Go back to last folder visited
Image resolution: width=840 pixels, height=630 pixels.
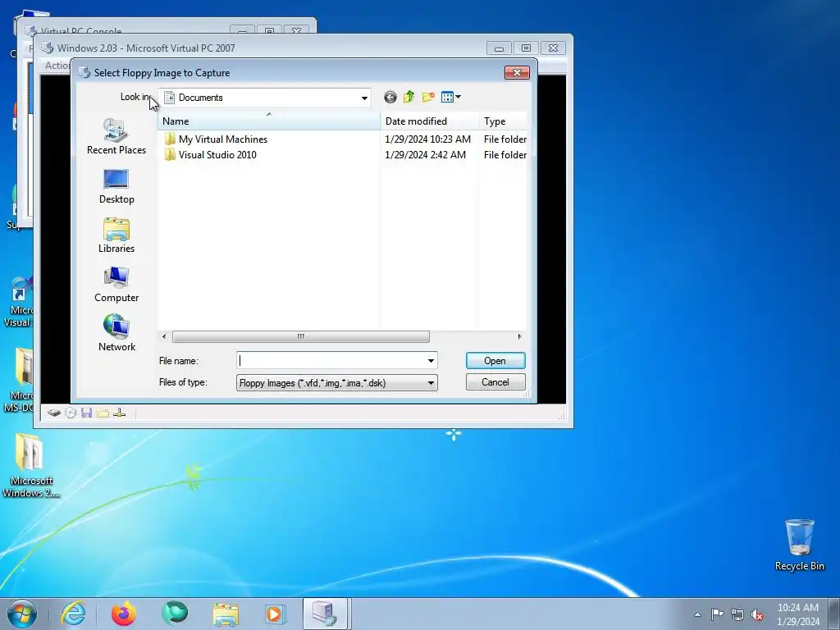[x=390, y=98]
